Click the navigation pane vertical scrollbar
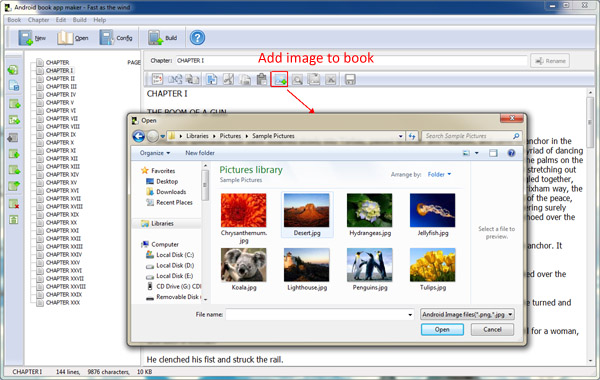This screenshot has width=600, height=380. coord(205,232)
